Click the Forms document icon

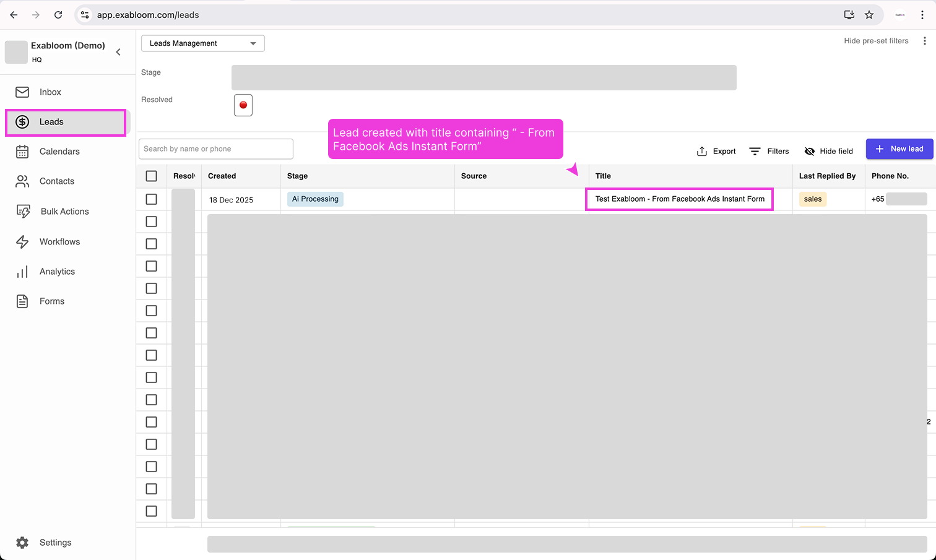pos(22,301)
